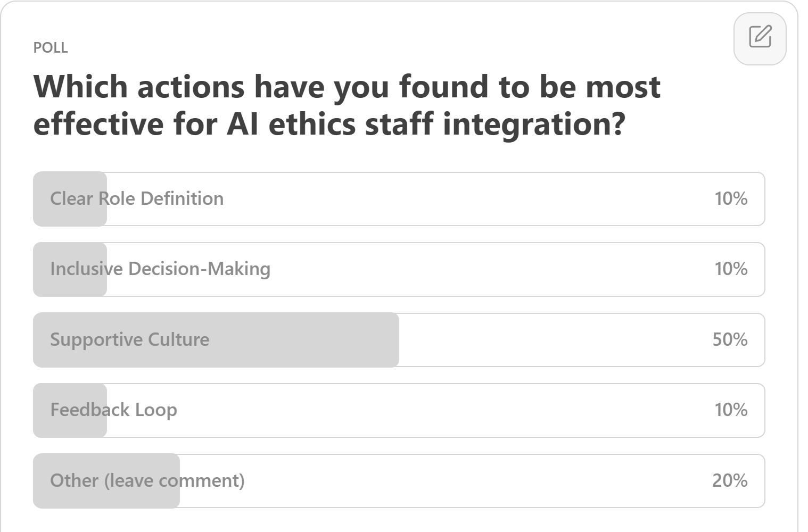The image size is (808, 532).
Task: Click the 10% result for Clear Role Definition
Action: pyautogui.click(x=731, y=198)
